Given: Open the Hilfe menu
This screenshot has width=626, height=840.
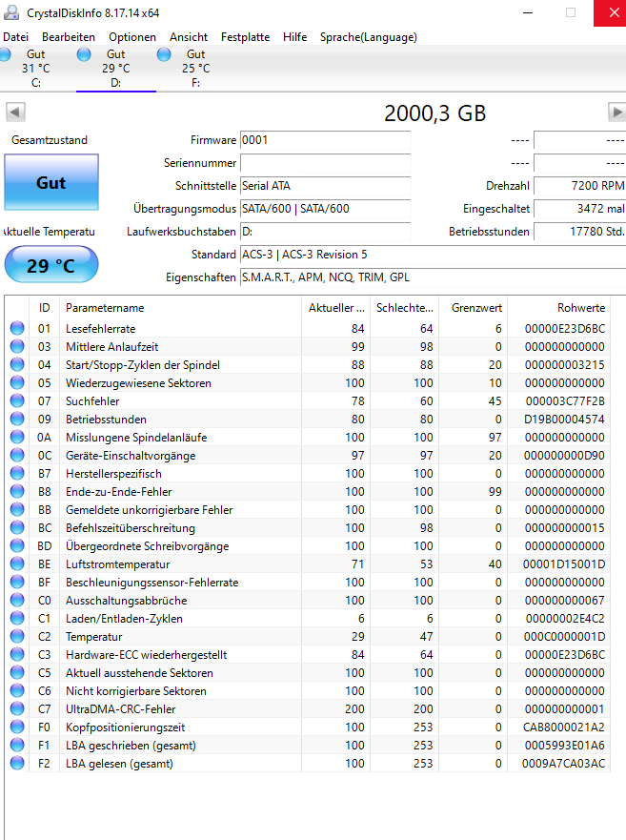Looking at the screenshot, I should [294, 37].
